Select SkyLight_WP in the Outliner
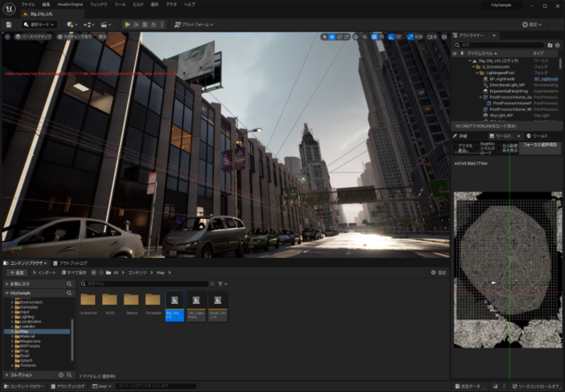Screen dimensions: 565x392 coord(501,116)
